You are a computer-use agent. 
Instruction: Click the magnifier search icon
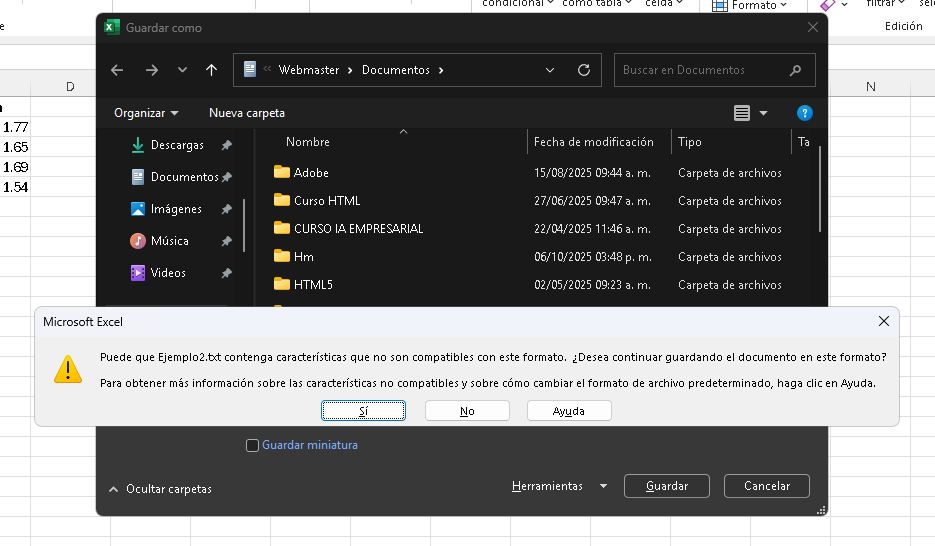(x=795, y=70)
